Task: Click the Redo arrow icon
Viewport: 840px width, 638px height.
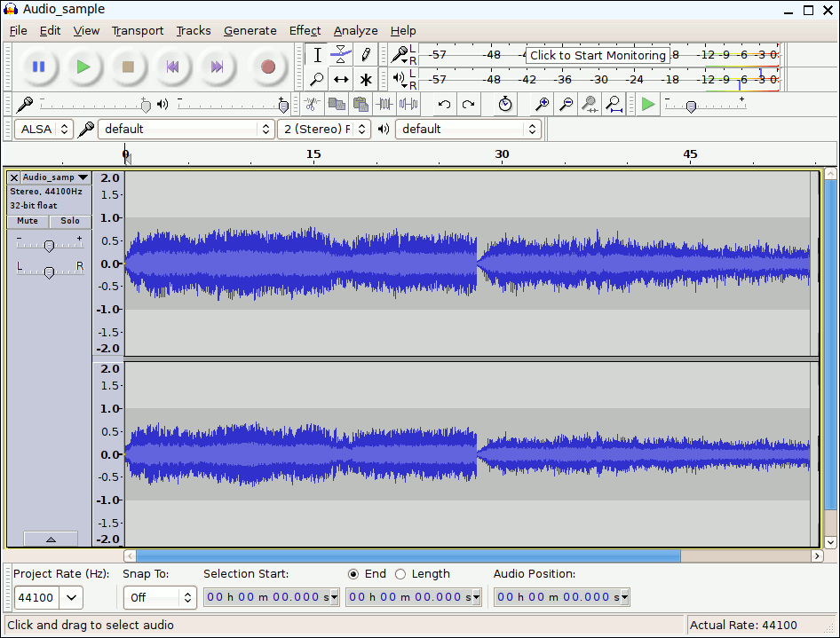Action: pos(468,104)
